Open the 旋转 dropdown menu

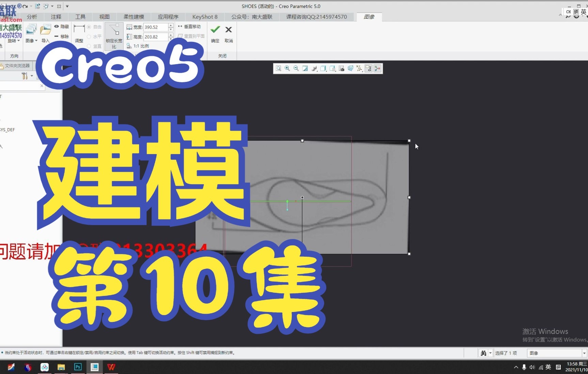pos(14,41)
